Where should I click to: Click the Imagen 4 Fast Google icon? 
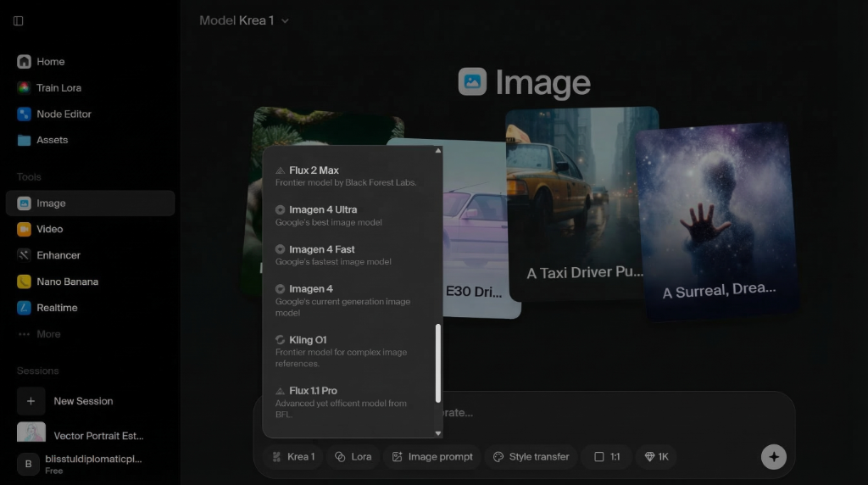click(280, 249)
